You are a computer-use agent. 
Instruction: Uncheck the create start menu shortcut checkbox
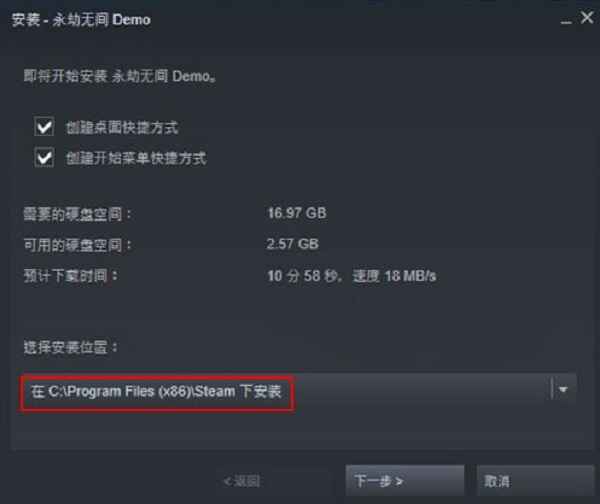pyautogui.click(x=44, y=157)
